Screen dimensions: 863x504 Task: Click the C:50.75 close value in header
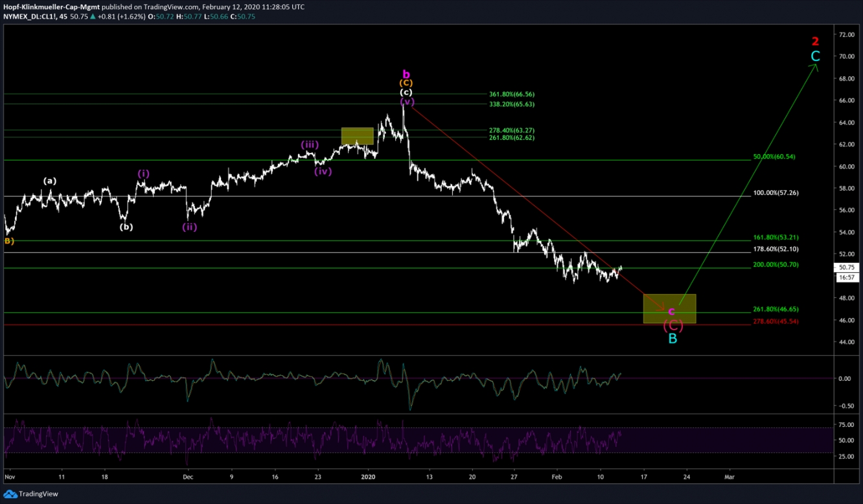243,17
